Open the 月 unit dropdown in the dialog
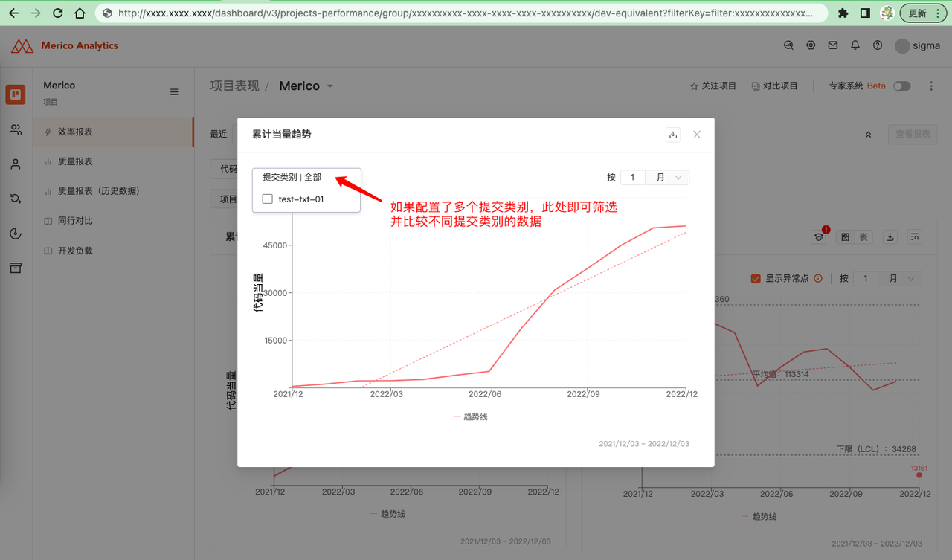The image size is (952, 560). (668, 178)
